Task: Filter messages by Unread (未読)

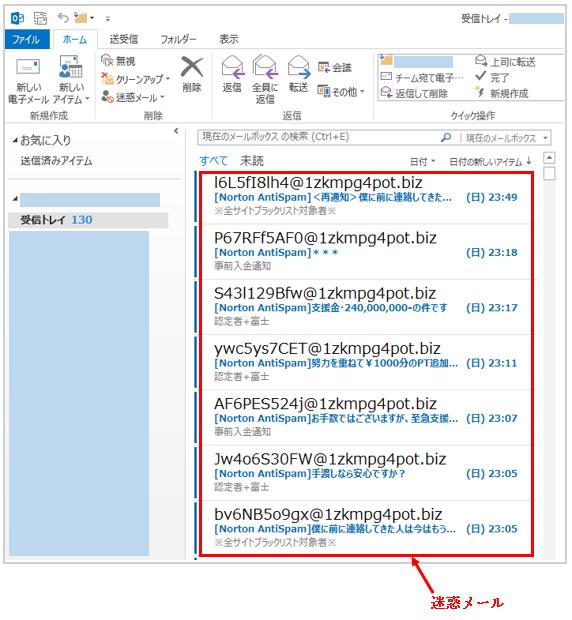Action: [x=252, y=161]
